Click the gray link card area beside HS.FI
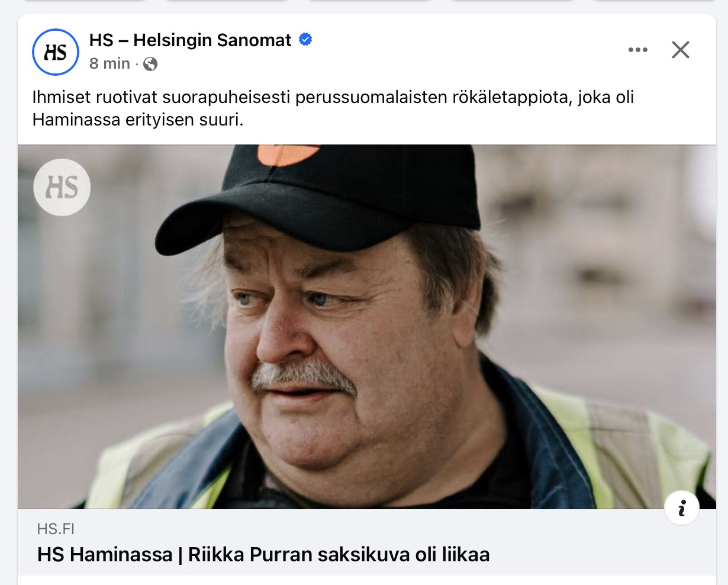The height and width of the screenshot is (585, 728). click(367, 529)
